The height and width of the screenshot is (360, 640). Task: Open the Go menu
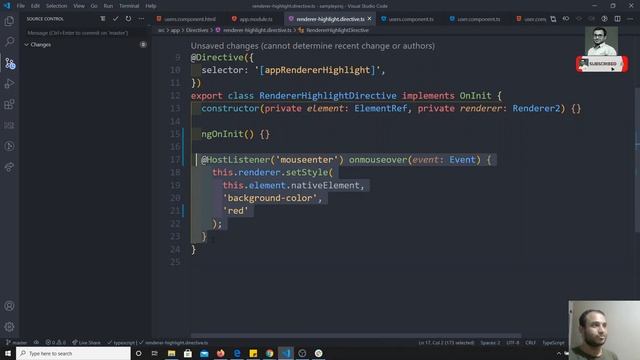click(x=94, y=6)
